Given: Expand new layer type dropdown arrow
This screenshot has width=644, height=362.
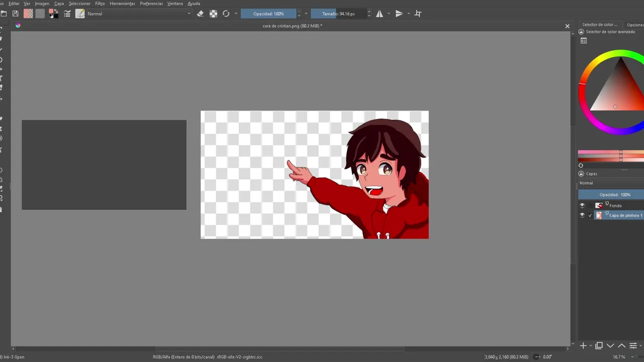Looking at the screenshot, I should tap(590, 345).
